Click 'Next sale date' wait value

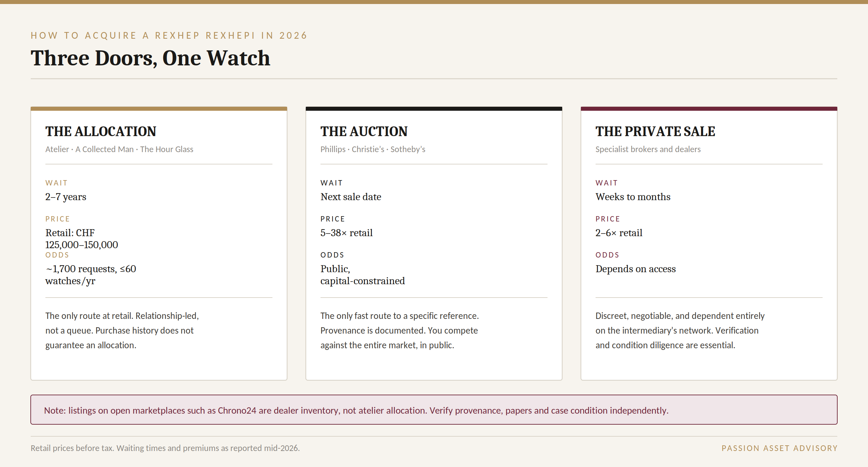[351, 196]
